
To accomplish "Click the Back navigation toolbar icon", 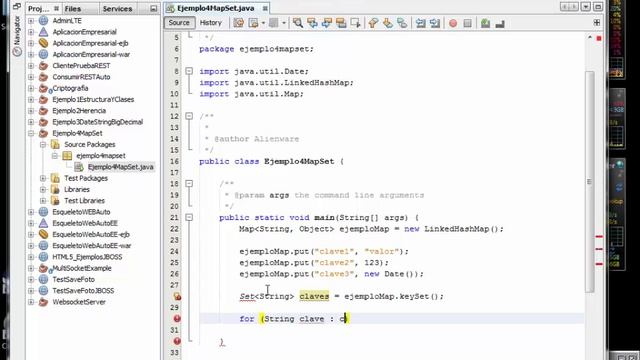I will 253,23.
